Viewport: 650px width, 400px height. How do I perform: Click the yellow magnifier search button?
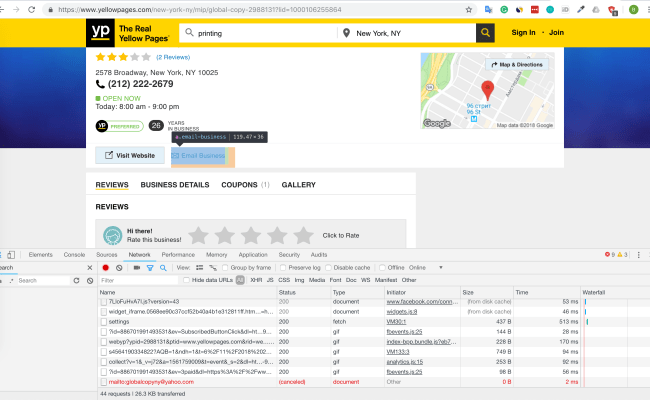[485, 33]
